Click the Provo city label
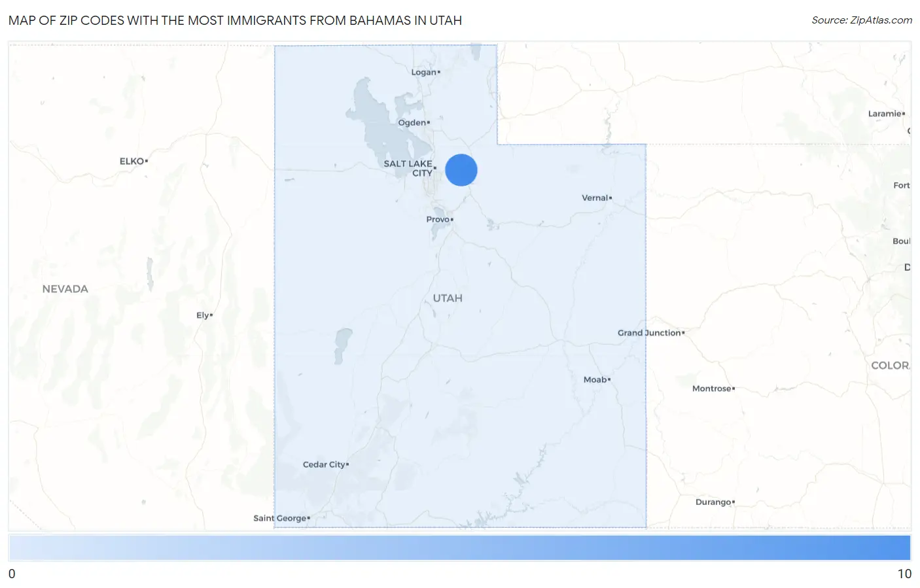Image resolution: width=920 pixels, height=588 pixels. click(x=438, y=219)
